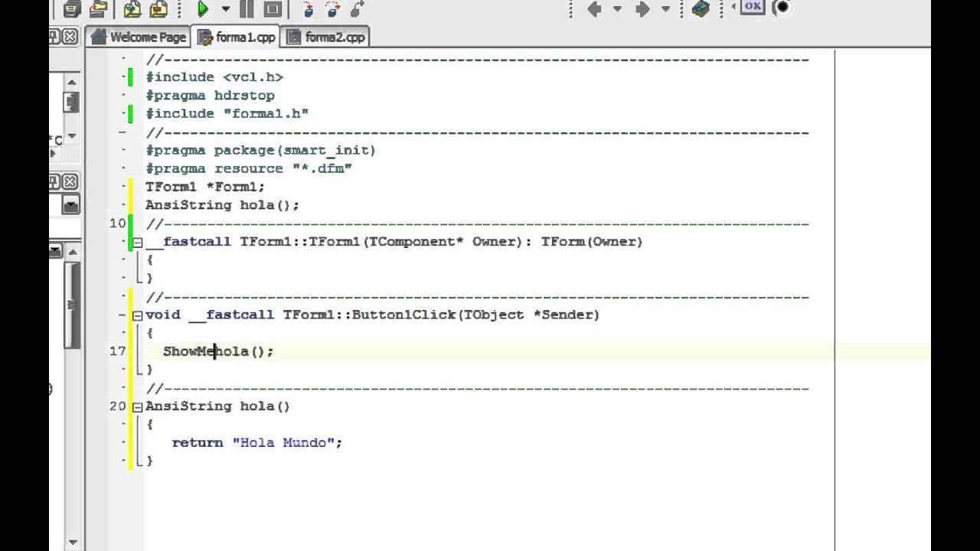Click the OK button component icon
Screen dimensions: 980x551
pos(753,7)
